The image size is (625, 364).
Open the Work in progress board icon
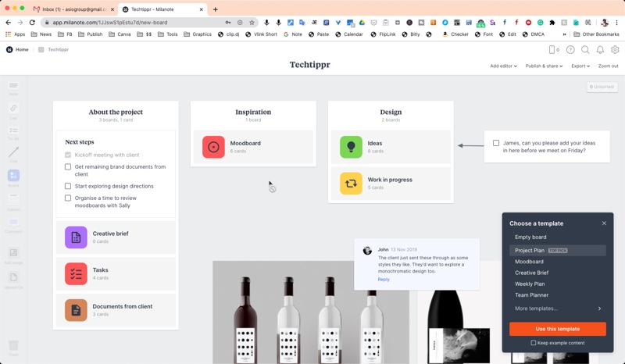351,184
